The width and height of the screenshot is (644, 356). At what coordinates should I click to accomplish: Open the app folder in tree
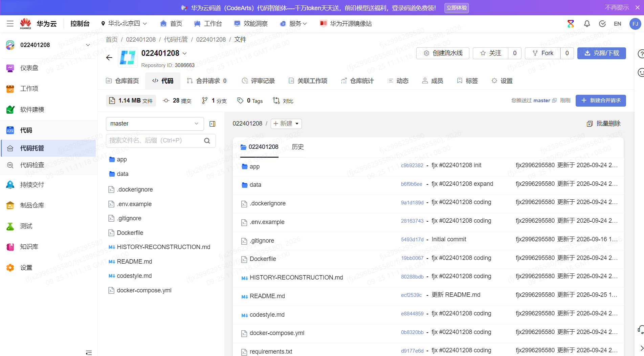coord(121,159)
